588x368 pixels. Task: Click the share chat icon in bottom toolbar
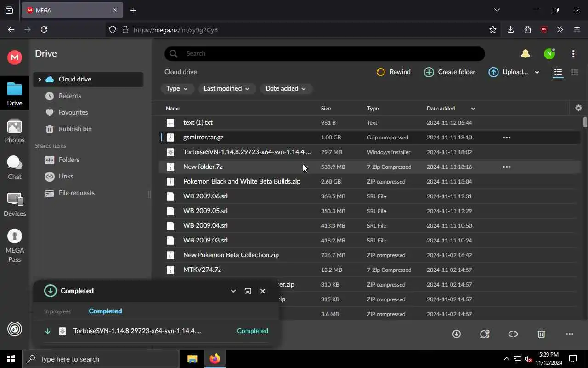pos(485,334)
